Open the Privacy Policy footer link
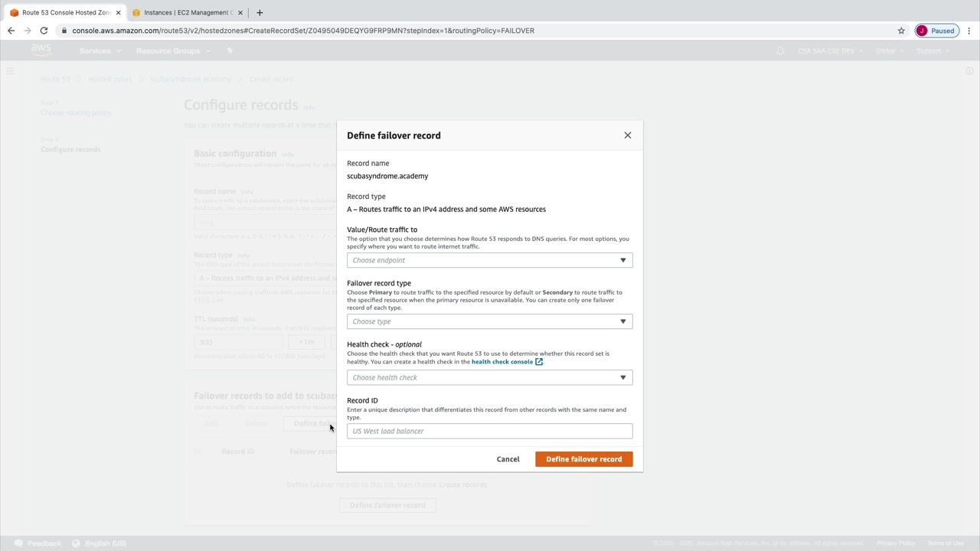Screen dimensions: 980x551 pyautogui.click(x=896, y=543)
